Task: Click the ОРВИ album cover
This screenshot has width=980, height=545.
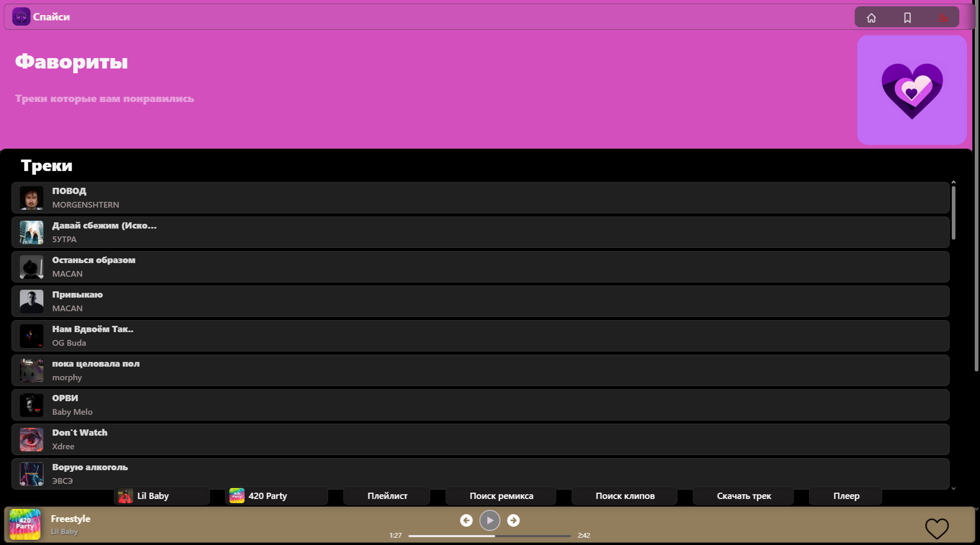Action: pyautogui.click(x=31, y=405)
